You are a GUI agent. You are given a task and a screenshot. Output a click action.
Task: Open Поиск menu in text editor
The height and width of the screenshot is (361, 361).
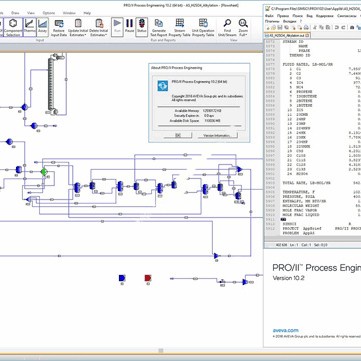click(x=298, y=16)
